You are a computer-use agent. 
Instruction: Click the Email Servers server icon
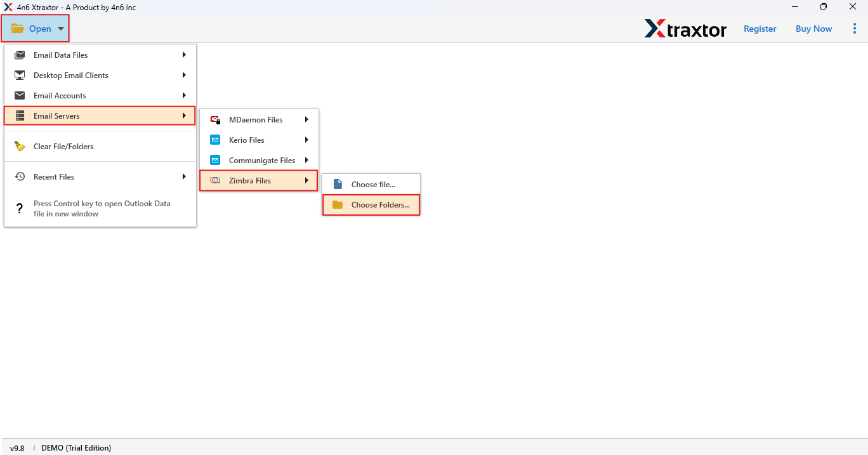point(20,115)
